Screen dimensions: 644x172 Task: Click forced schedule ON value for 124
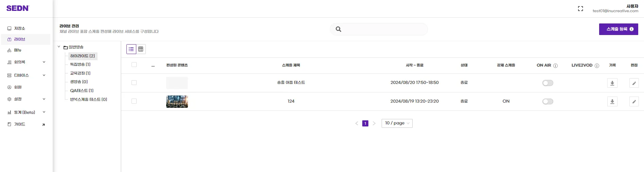pyautogui.click(x=506, y=101)
